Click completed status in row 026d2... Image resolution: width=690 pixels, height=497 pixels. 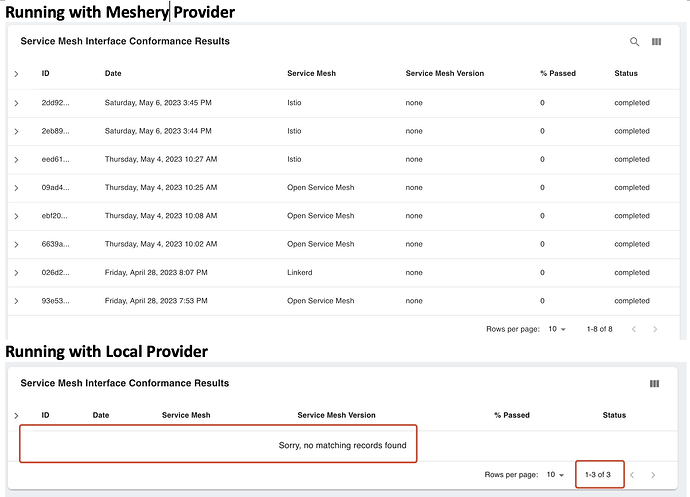tap(632, 272)
